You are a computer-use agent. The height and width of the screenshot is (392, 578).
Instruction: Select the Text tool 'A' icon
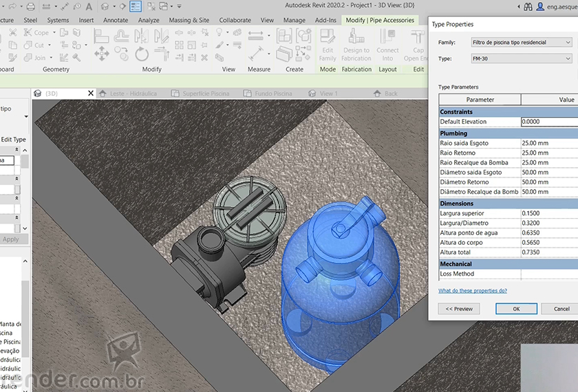(89, 6)
